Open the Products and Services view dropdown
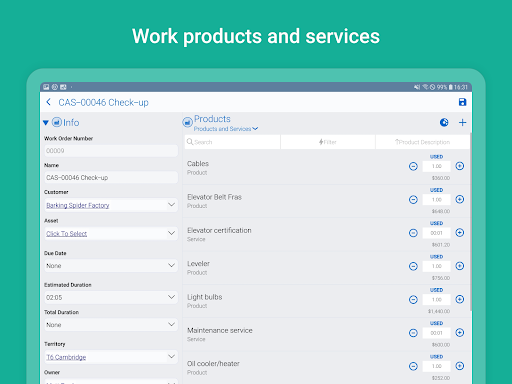Screen dimensions: 512x384 226,129
